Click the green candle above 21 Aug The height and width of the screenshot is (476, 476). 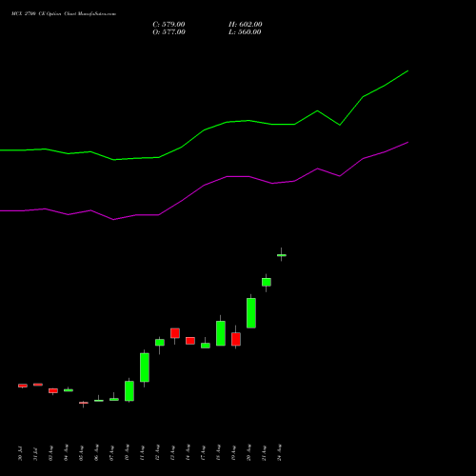pyautogui.click(x=267, y=282)
